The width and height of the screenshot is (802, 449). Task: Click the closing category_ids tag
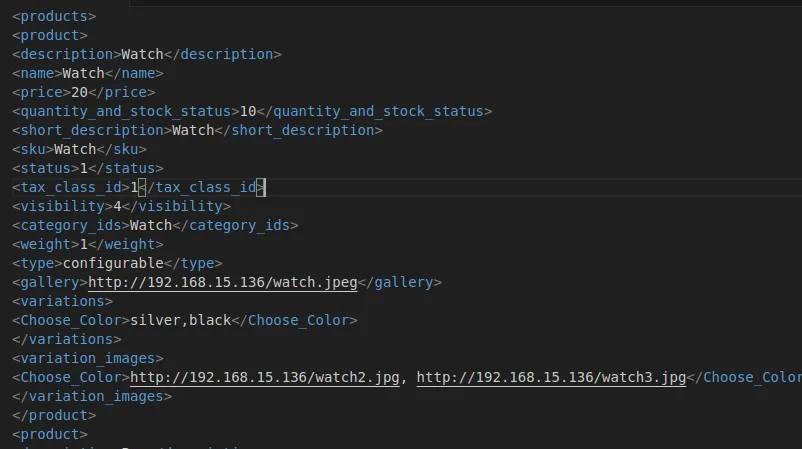click(235, 226)
